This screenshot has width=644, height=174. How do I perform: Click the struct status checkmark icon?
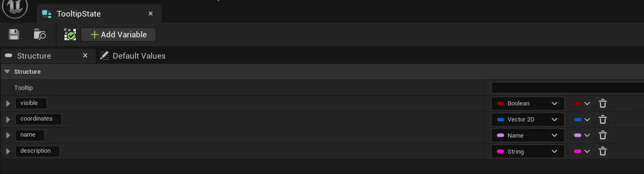click(x=70, y=35)
